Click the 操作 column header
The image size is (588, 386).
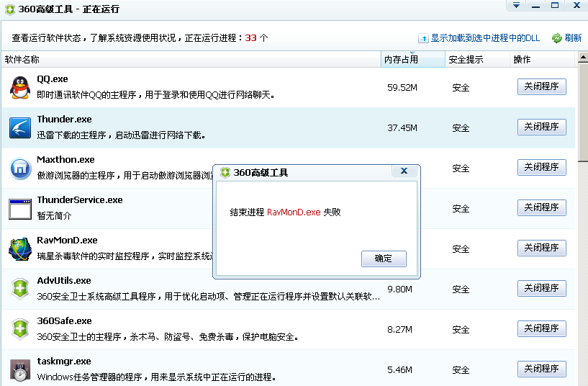(542, 59)
